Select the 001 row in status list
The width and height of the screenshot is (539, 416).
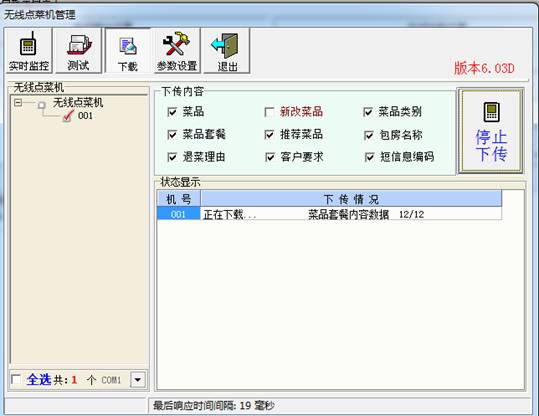coord(329,214)
